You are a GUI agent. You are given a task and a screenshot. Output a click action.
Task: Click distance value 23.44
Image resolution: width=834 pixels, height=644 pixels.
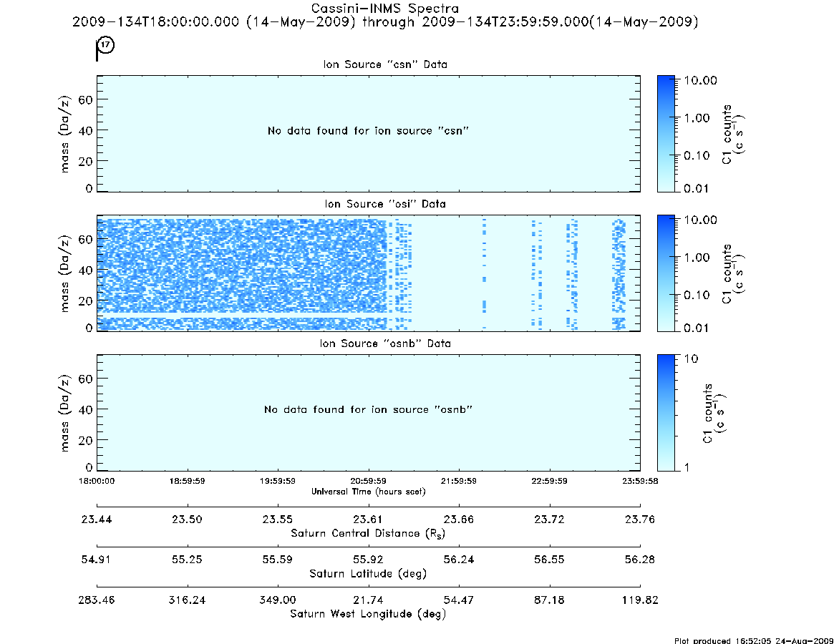[x=96, y=519]
